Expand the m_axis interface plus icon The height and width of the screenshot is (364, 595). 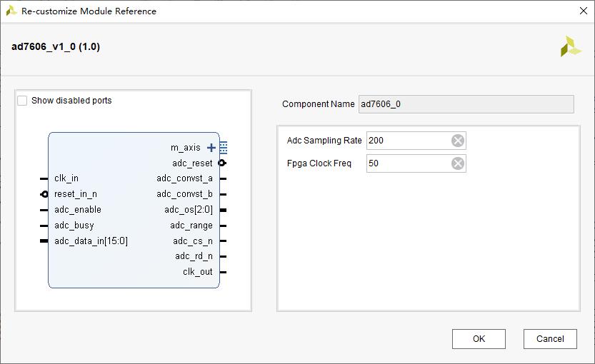211,148
